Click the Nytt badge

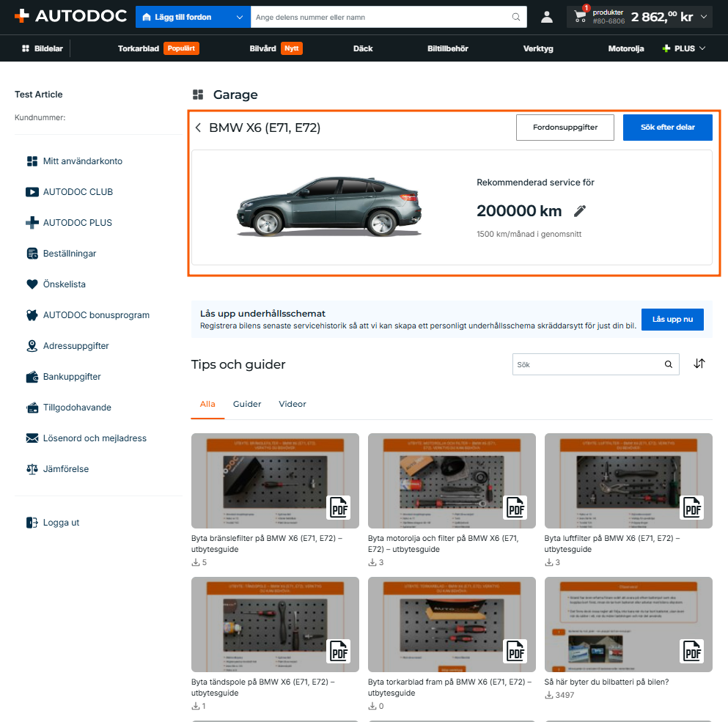click(x=292, y=48)
